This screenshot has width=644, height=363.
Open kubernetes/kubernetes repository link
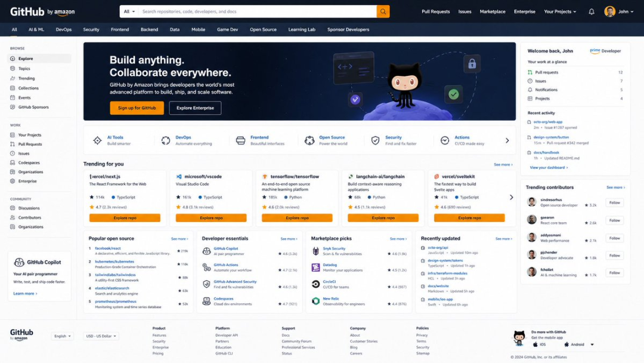coord(114,262)
